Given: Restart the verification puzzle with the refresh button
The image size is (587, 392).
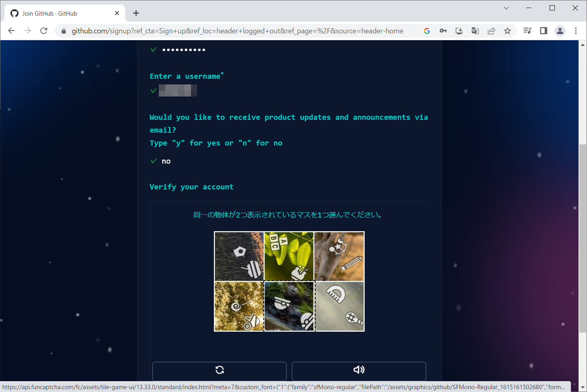Looking at the screenshot, I should coord(220,370).
